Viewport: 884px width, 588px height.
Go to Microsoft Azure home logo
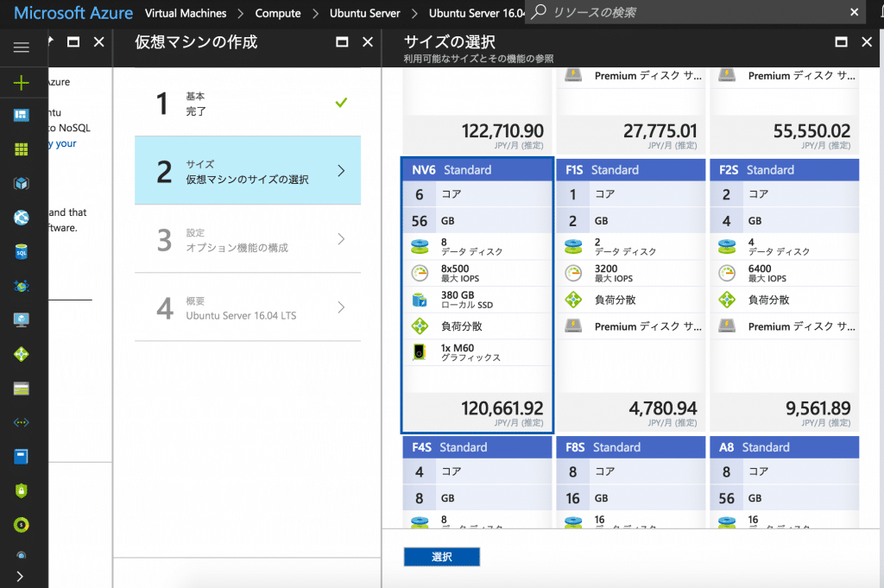73,12
